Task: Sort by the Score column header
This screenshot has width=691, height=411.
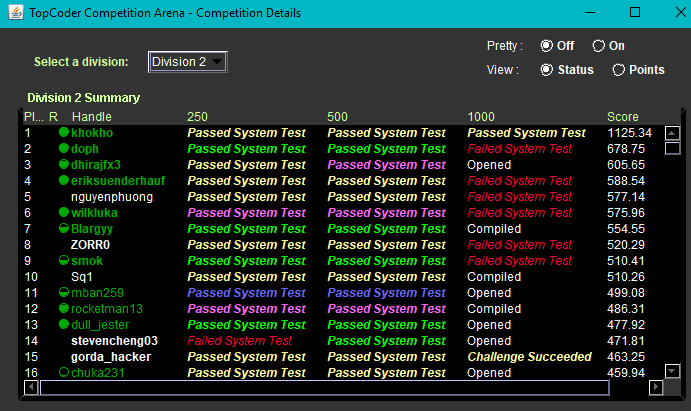Action: pos(622,117)
